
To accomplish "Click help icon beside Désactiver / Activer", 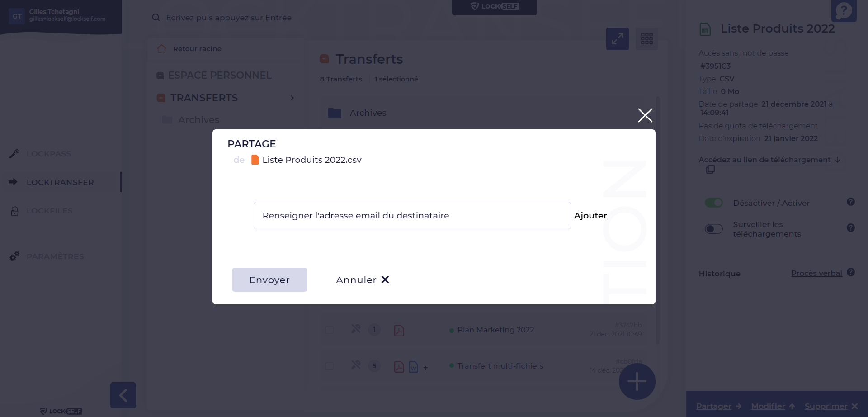I will [x=851, y=202].
